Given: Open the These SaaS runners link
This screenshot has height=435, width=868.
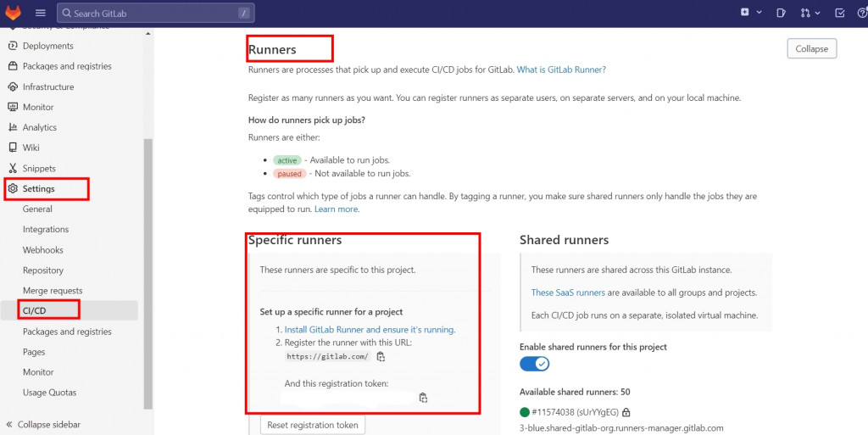Looking at the screenshot, I should point(568,293).
